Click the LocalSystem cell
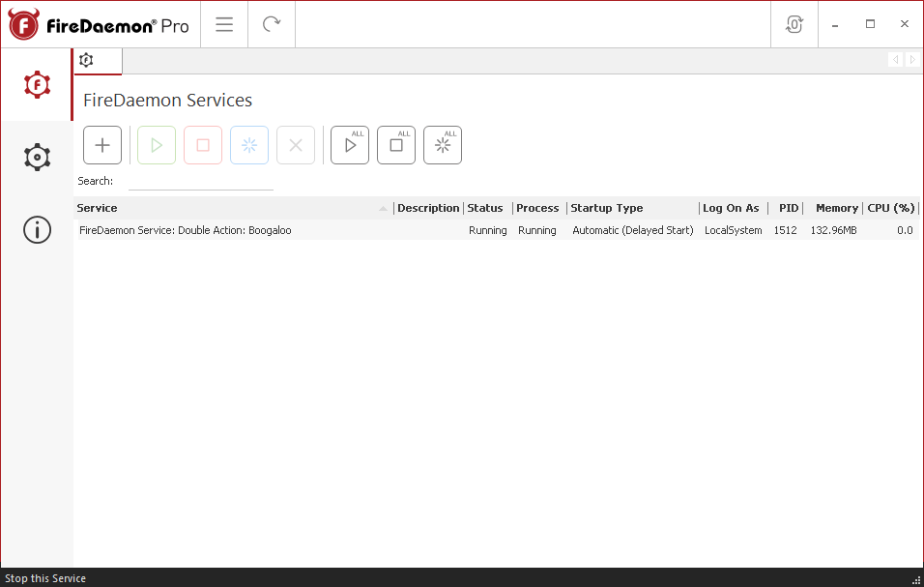 (x=733, y=230)
